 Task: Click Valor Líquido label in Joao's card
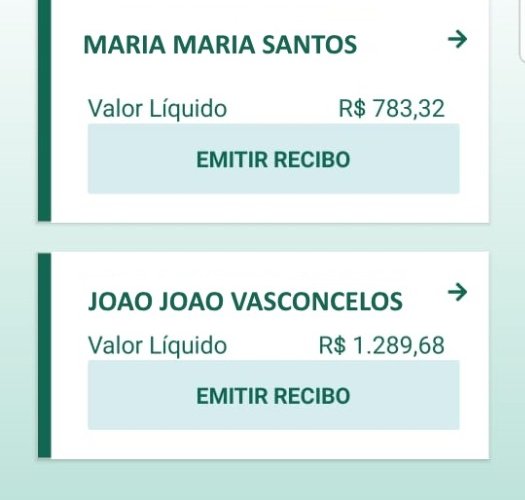(157, 345)
